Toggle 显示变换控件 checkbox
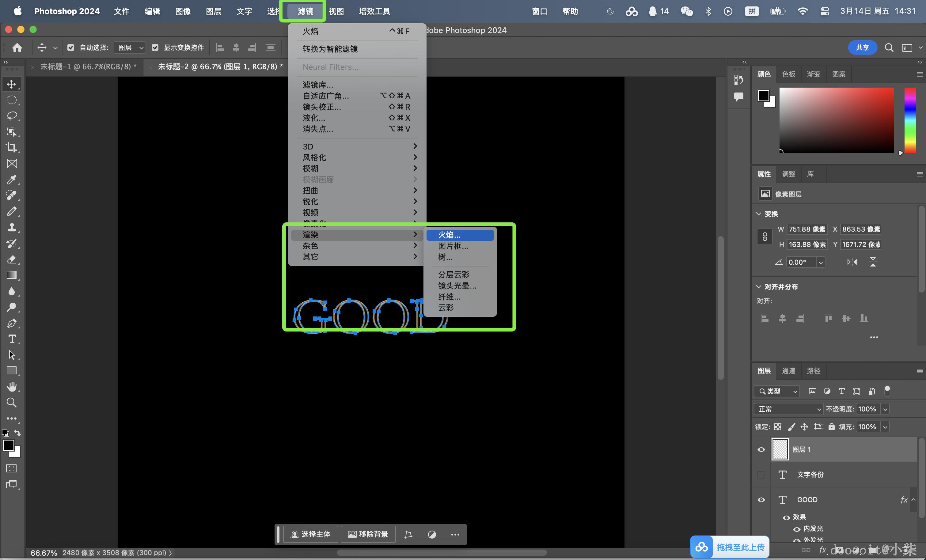This screenshot has height=560, width=926. [155, 47]
